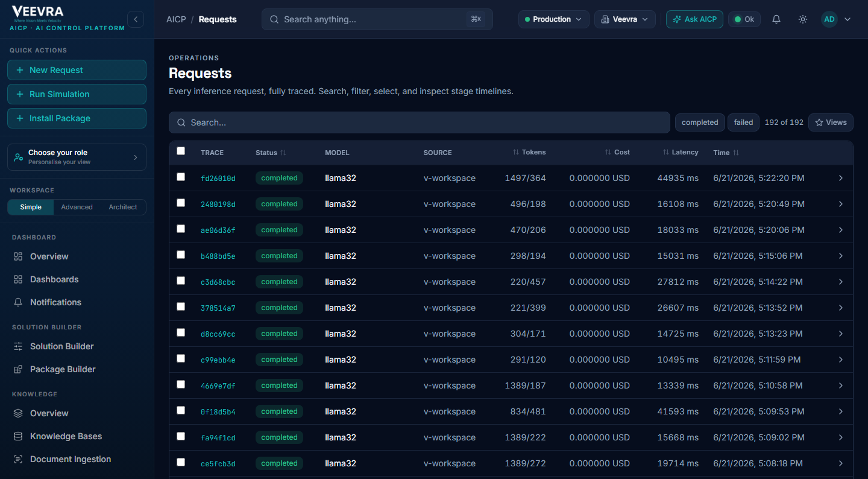Open Dashboards in the sidebar
868x479 pixels.
point(77,279)
